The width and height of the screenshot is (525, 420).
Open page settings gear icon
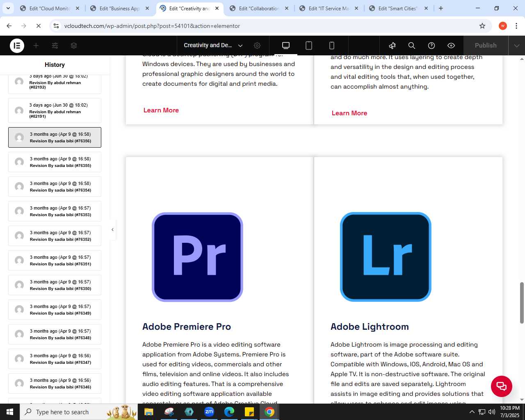pyautogui.click(x=257, y=46)
